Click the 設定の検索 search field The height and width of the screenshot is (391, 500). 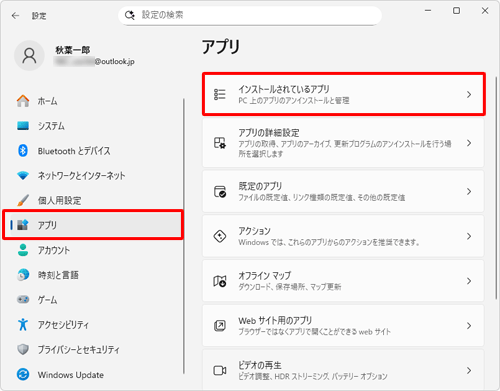[x=250, y=15]
